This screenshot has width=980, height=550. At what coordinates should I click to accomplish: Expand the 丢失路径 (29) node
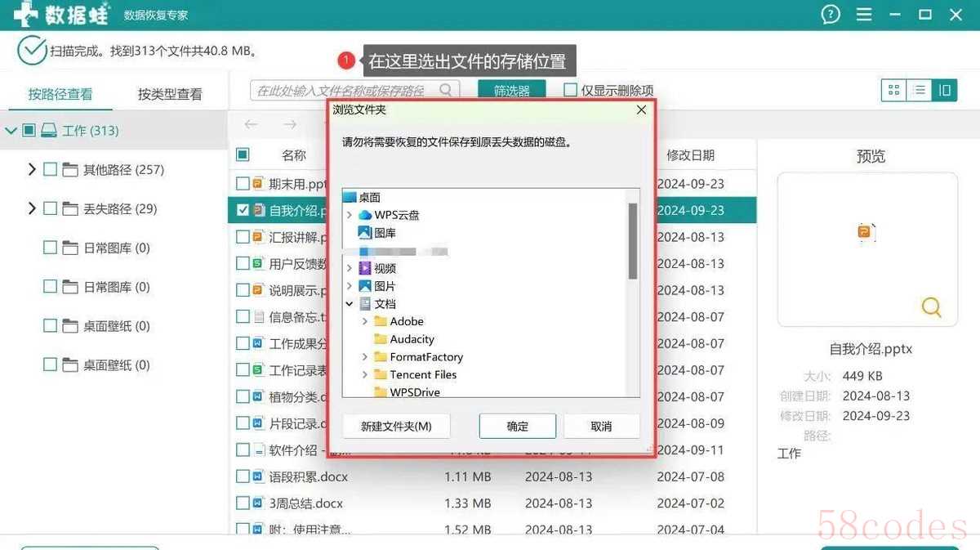(32, 209)
